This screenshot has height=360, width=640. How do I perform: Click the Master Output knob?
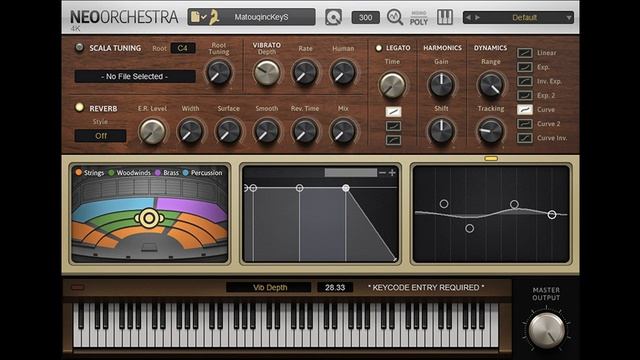547,330
